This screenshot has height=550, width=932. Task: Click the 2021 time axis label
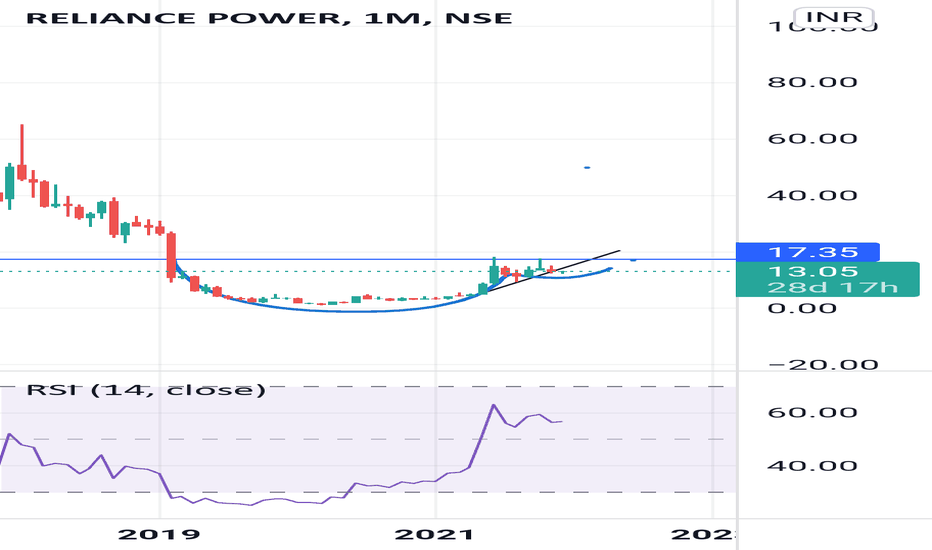pyautogui.click(x=434, y=534)
